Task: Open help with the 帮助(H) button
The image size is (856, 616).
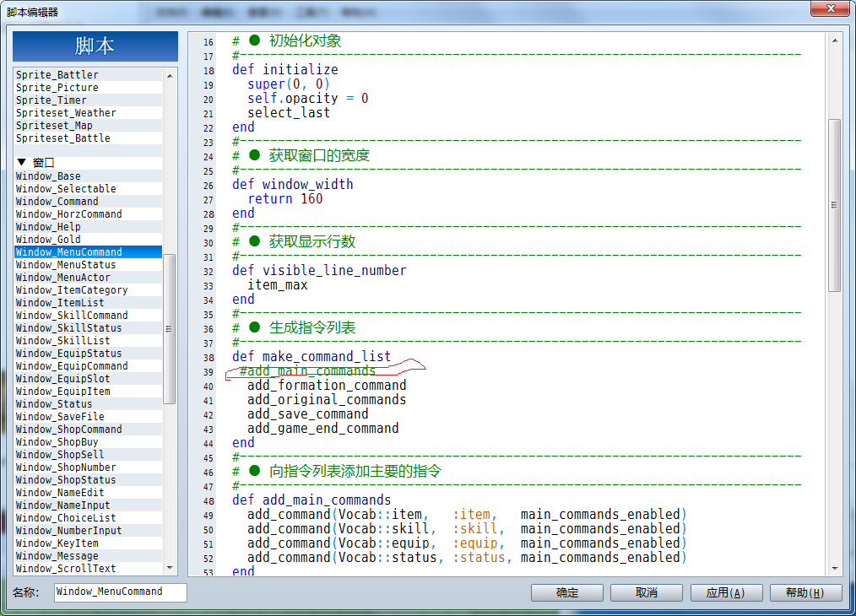Action: (805, 592)
